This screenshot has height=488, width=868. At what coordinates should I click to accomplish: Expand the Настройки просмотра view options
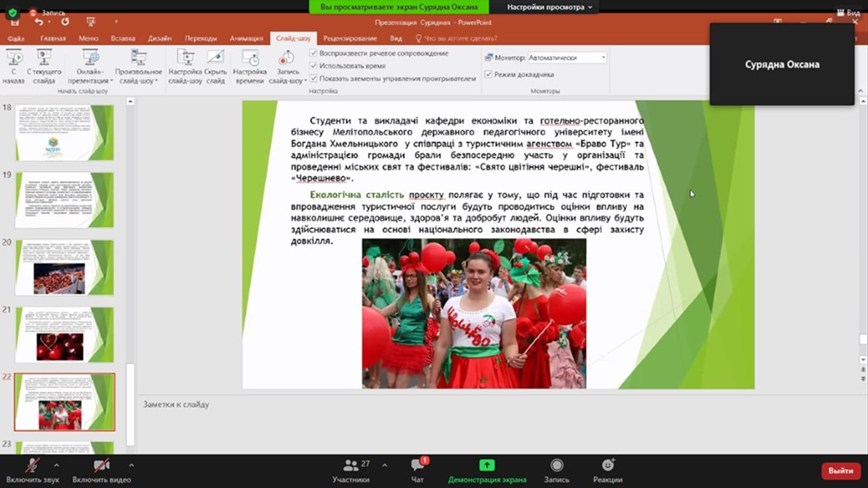(x=549, y=7)
